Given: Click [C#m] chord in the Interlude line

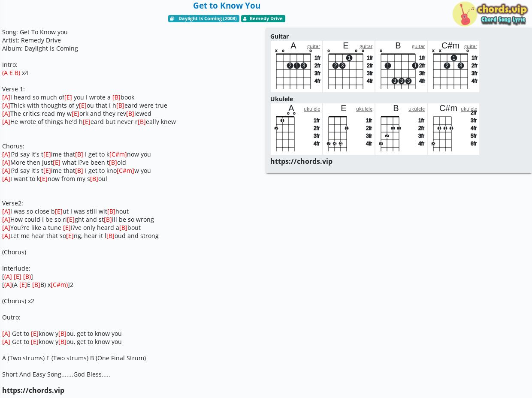Looking at the screenshot, I should pyautogui.click(x=59, y=285).
